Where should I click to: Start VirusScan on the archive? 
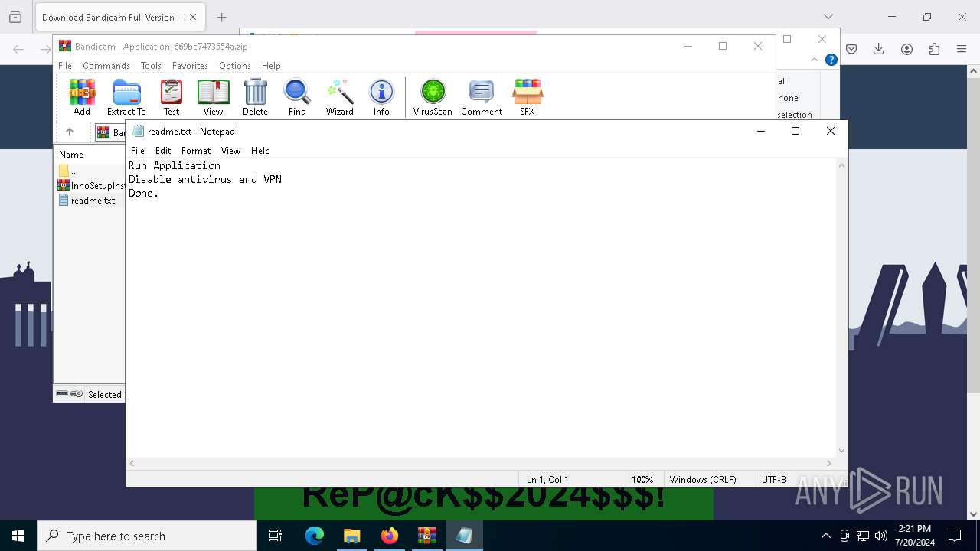coord(433,97)
